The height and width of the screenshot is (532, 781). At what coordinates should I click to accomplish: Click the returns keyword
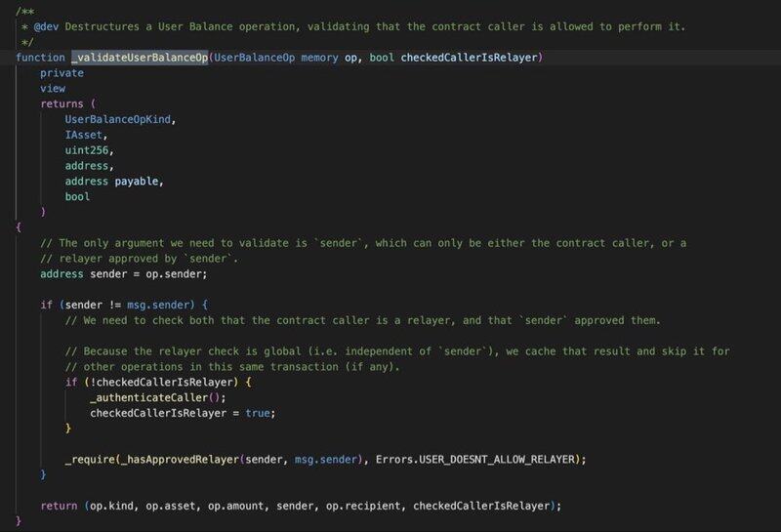coord(64,103)
